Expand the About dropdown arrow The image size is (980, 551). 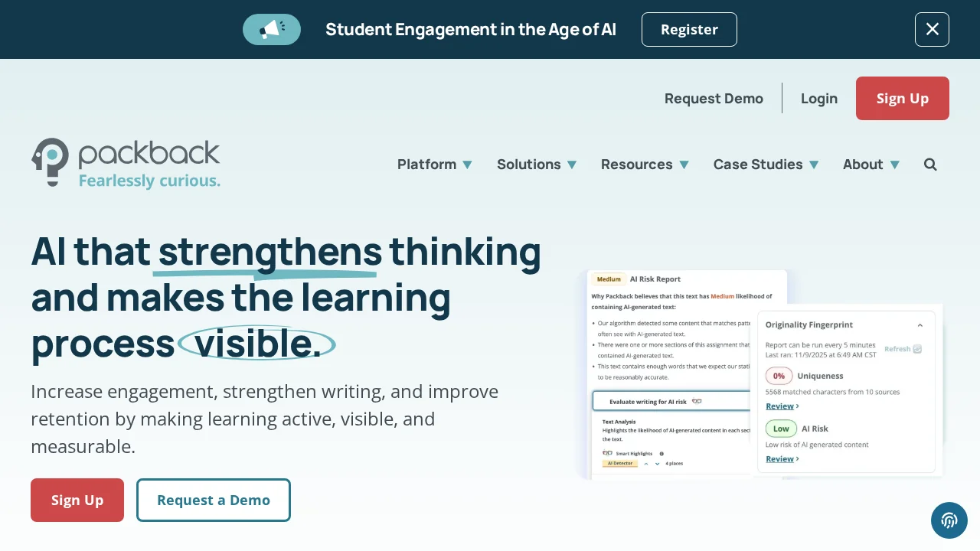click(x=894, y=165)
